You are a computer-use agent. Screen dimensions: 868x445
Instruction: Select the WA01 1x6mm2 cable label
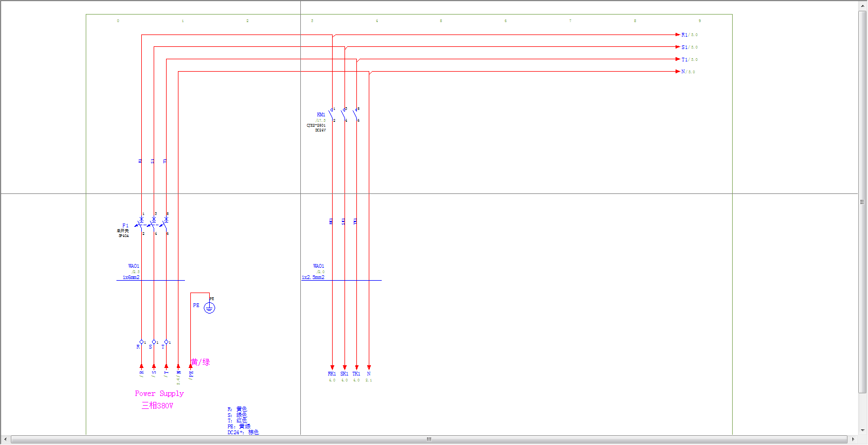click(x=131, y=277)
